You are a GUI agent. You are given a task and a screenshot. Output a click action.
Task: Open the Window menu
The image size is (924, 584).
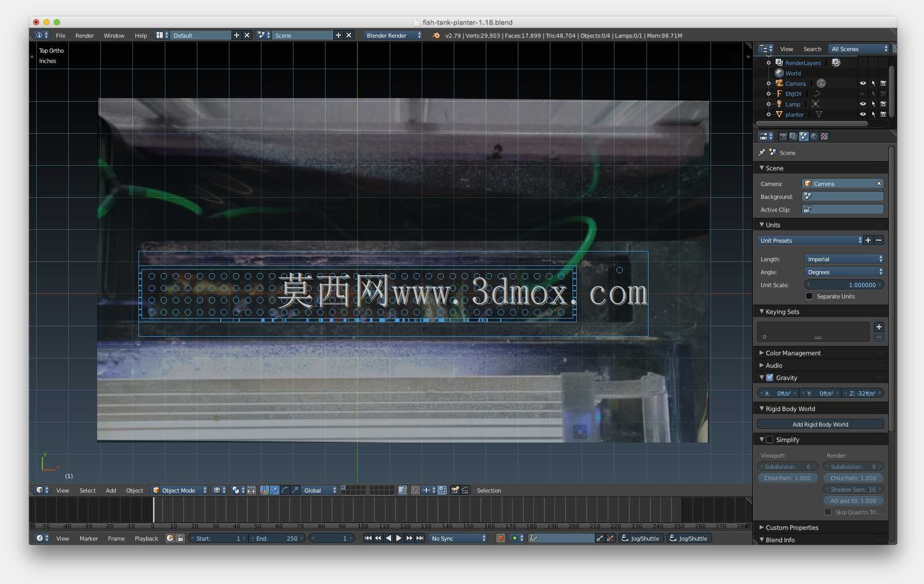[114, 35]
